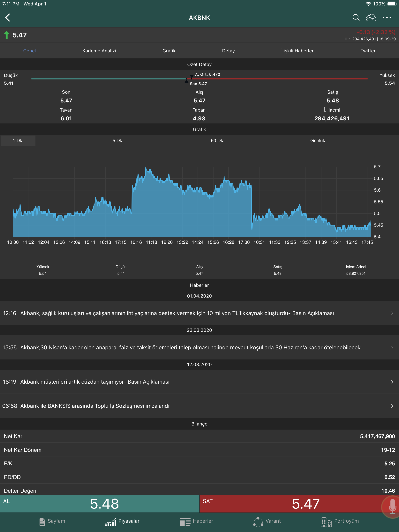Screen dimensions: 399x532
Task: Open chevron for 15:55 Akbank news
Action: click(x=392, y=348)
